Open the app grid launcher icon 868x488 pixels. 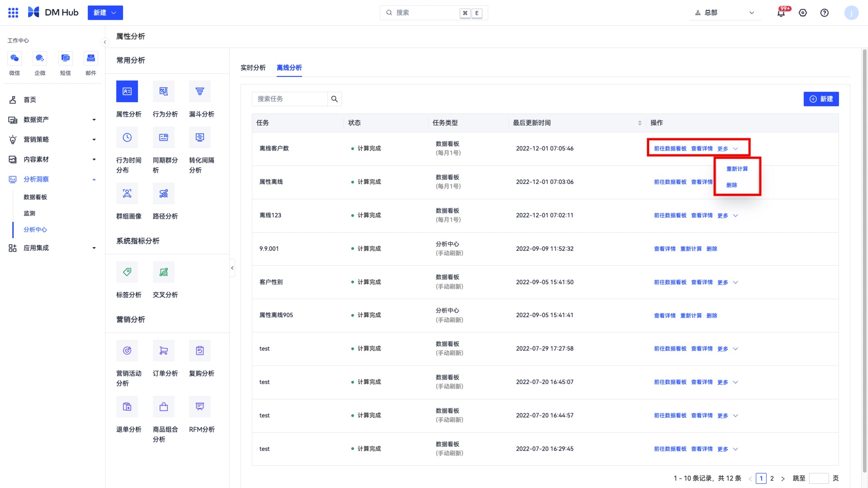pyautogui.click(x=13, y=13)
